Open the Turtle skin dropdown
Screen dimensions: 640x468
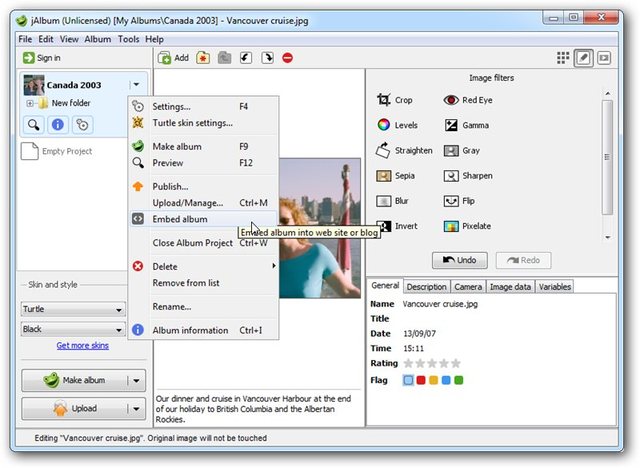click(x=73, y=310)
